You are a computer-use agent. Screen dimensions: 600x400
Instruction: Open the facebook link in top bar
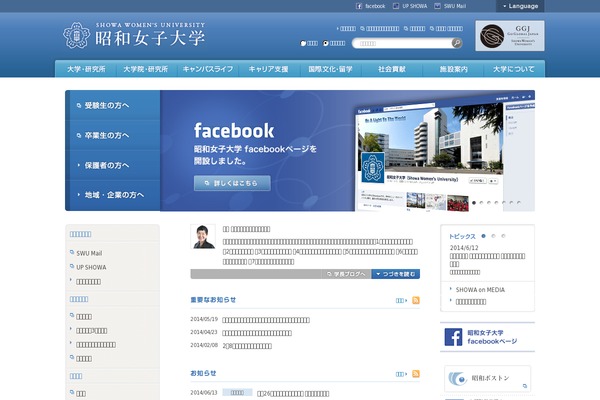(370, 6)
